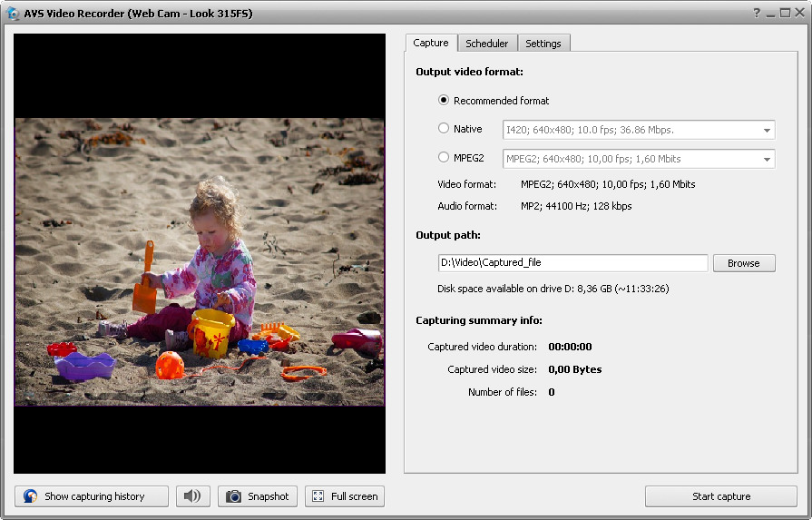The image size is (812, 520).
Task: Open help via the question mark icon
Action: (757, 13)
